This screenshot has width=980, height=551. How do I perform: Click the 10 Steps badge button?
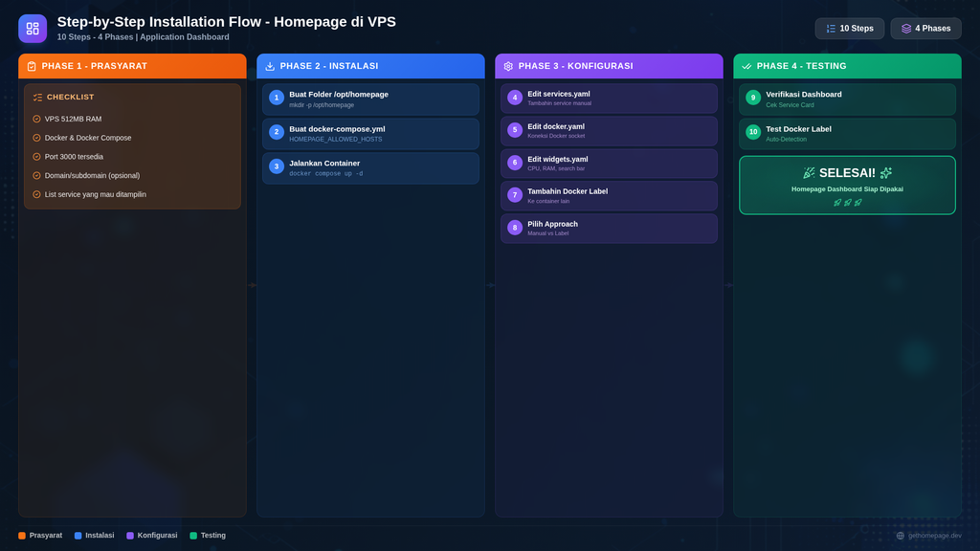[x=850, y=29]
